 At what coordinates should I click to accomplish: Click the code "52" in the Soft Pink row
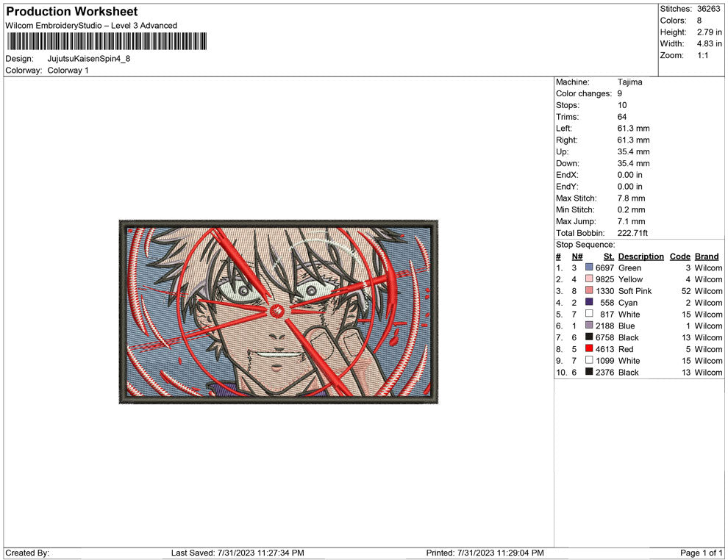[686, 290]
